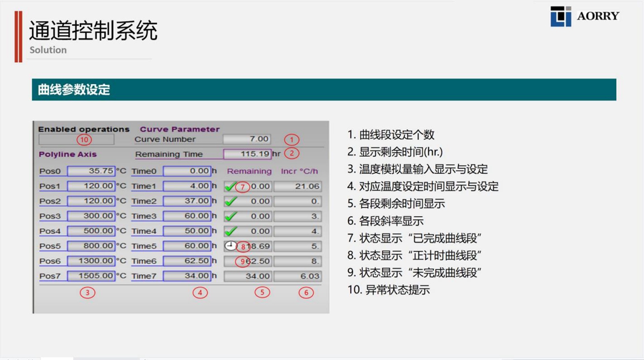This screenshot has height=360, width=644.
Task: Click list item 5. 各段剩余时间显示
Action: point(396,204)
